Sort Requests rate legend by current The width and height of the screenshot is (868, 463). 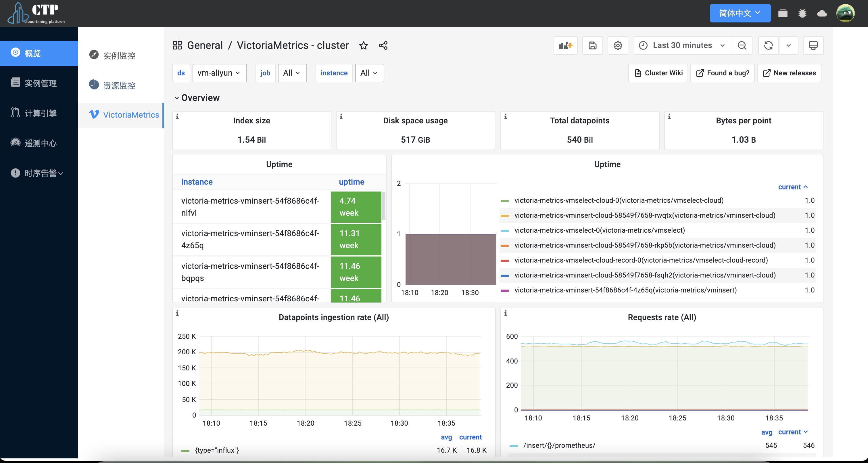coord(793,432)
